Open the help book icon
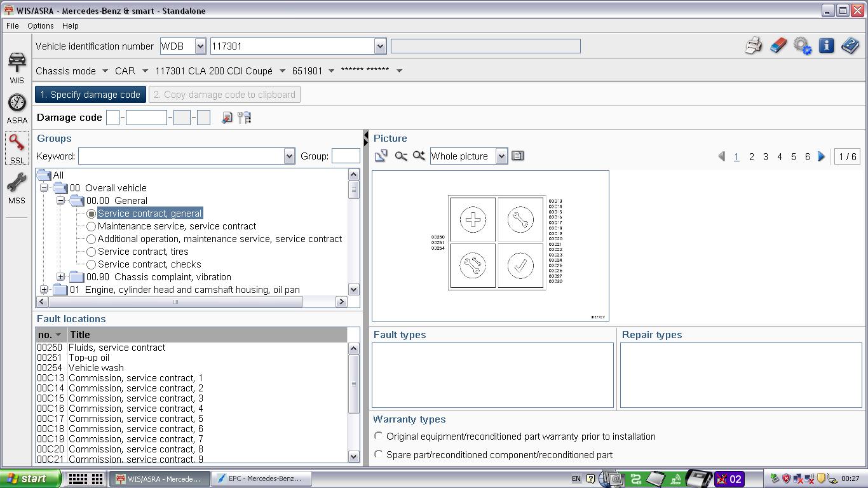Viewport: 868px width, 488px height. pyautogui.click(x=850, y=46)
